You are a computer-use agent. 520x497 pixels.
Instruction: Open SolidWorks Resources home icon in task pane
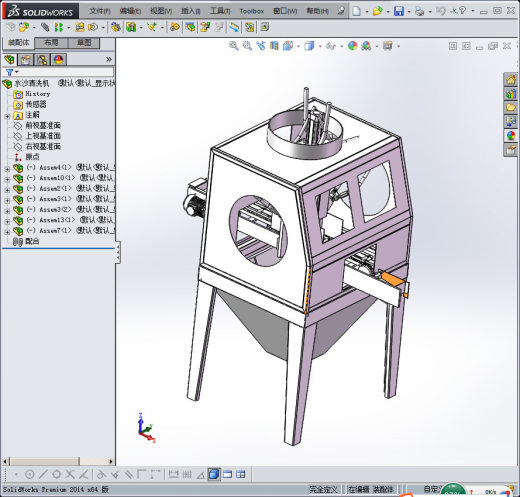tap(511, 80)
